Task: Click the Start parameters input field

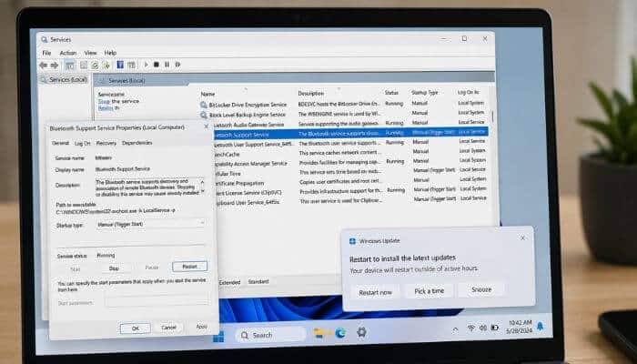Action: 157,301
